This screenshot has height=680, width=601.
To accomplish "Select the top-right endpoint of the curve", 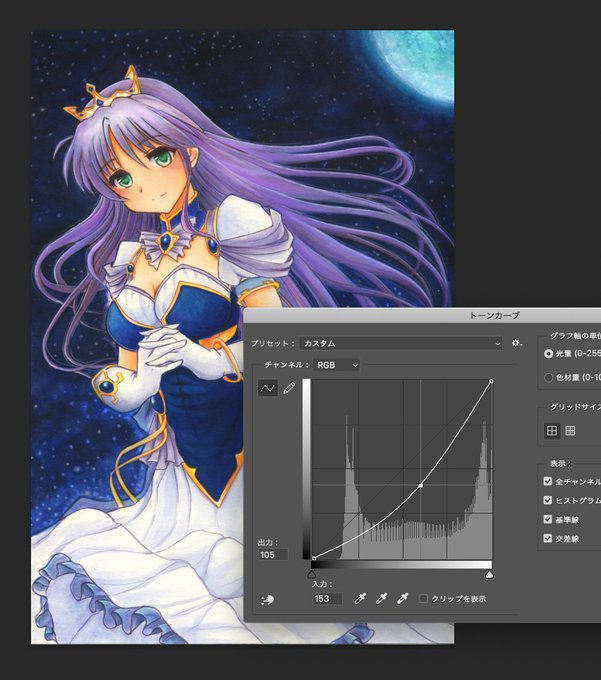I will pos(491,381).
